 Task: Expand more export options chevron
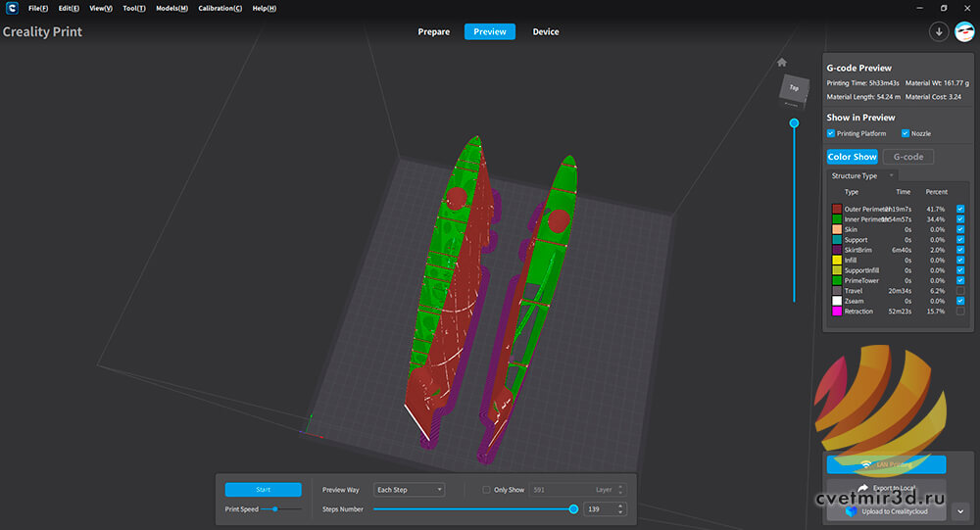(960, 511)
